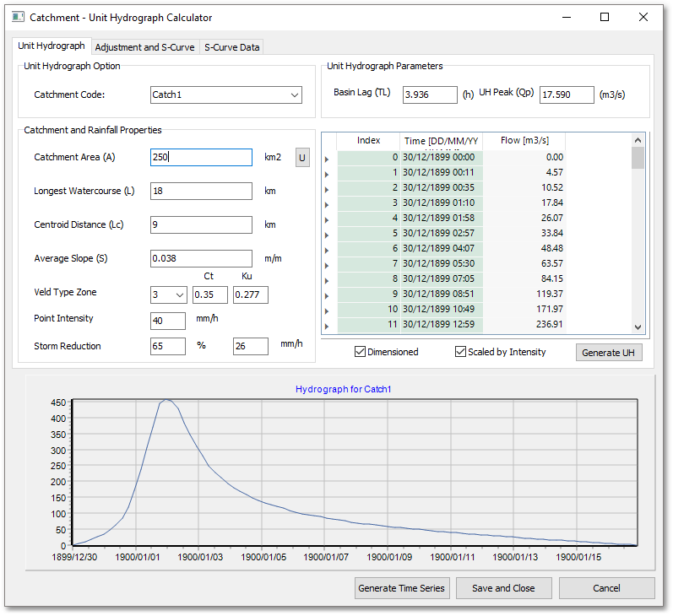This screenshot has height=616, width=673.
Task: Select row arrow for index 9
Action: point(327,296)
